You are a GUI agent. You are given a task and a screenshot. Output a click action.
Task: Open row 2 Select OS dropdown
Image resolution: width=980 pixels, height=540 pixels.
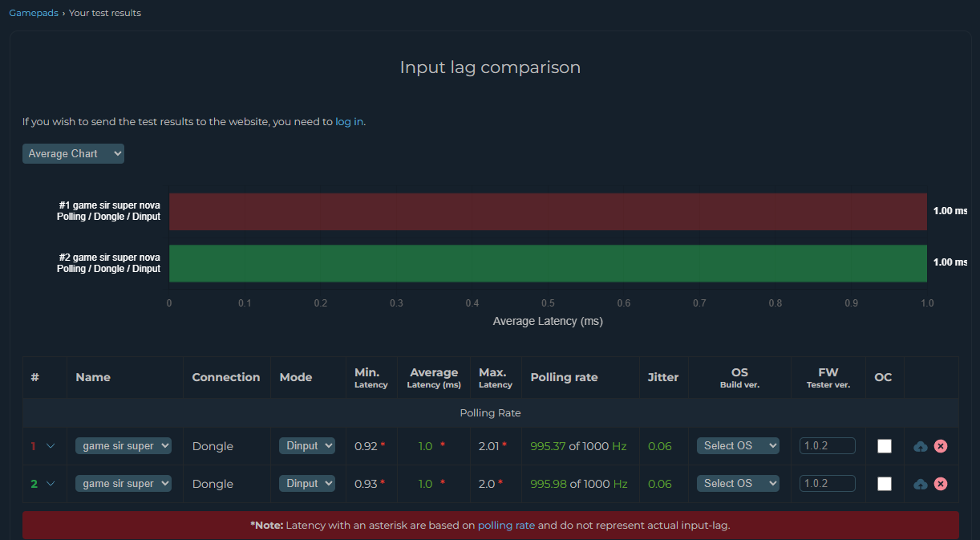pos(737,484)
